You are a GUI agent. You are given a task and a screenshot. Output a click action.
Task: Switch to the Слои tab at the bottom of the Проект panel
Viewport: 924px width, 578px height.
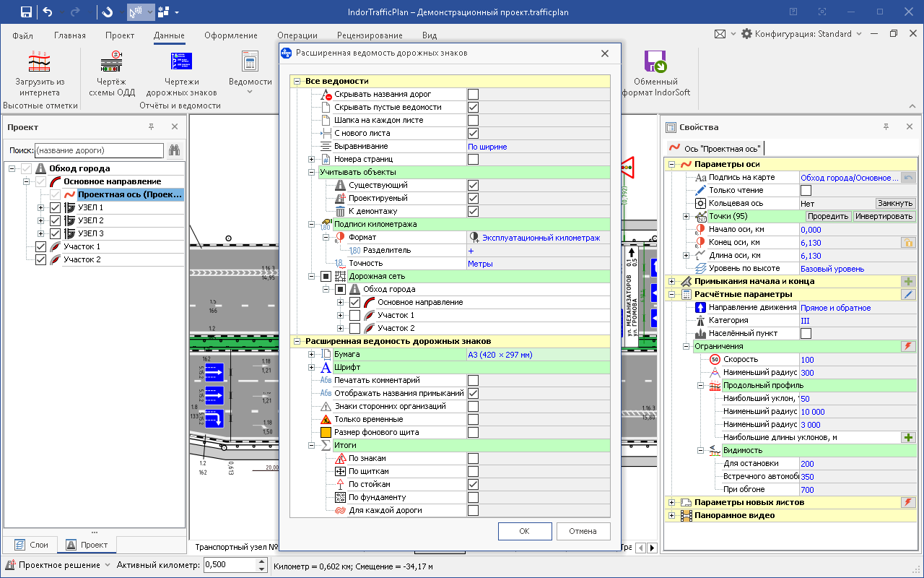[31, 545]
